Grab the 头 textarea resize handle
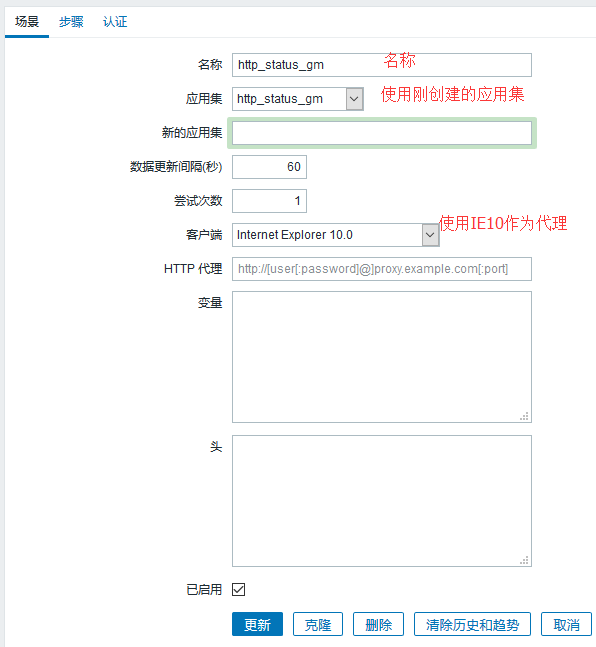 pyautogui.click(x=524, y=560)
